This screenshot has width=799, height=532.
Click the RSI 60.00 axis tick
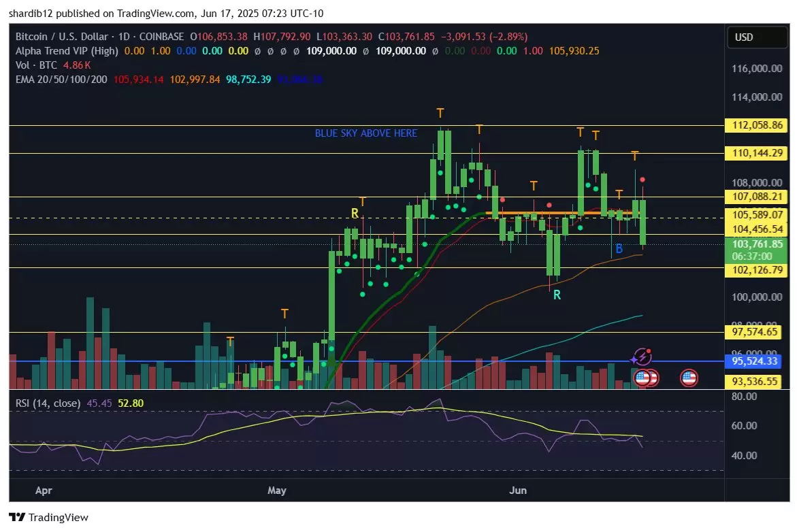click(x=744, y=425)
